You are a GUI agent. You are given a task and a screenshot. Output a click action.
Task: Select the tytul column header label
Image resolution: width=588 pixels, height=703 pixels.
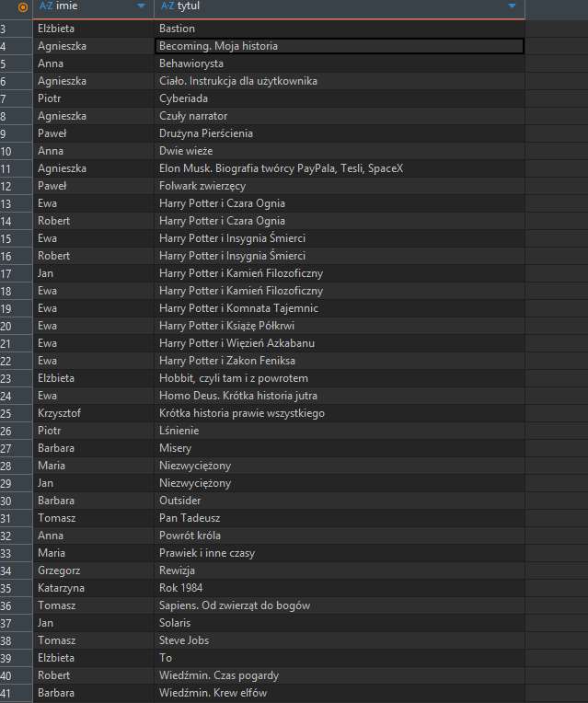tap(189, 6)
